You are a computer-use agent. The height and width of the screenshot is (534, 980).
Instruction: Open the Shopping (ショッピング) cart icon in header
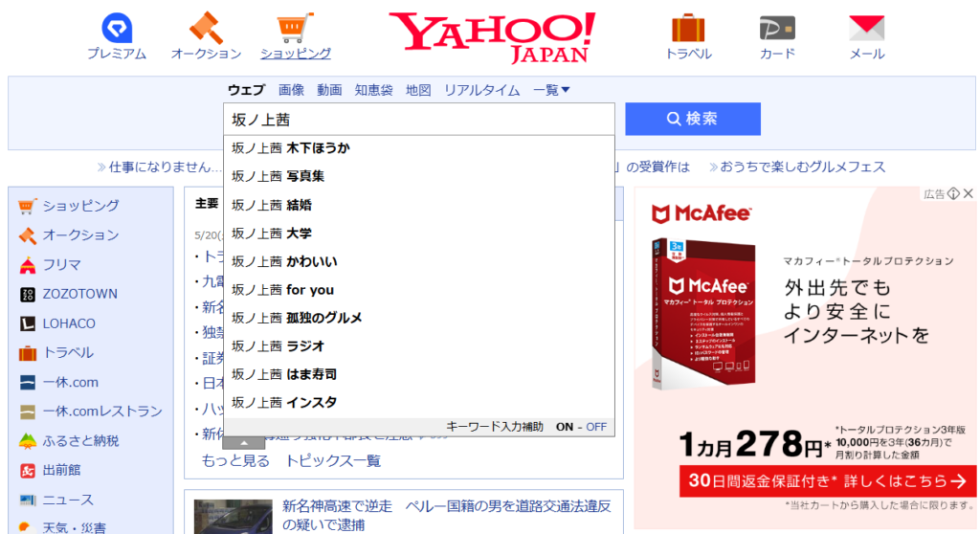click(295, 29)
